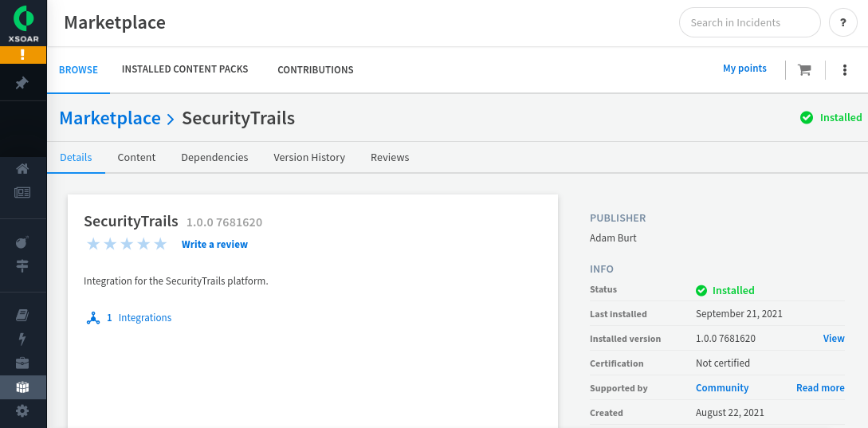Screen dimensions: 868x428
Task: Select the Version History tab
Action: point(309,157)
